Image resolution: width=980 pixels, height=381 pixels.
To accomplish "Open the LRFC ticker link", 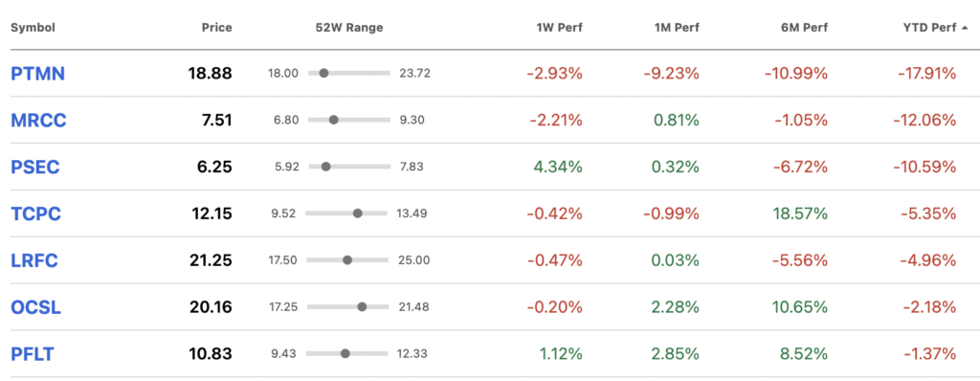I will click(34, 260).
